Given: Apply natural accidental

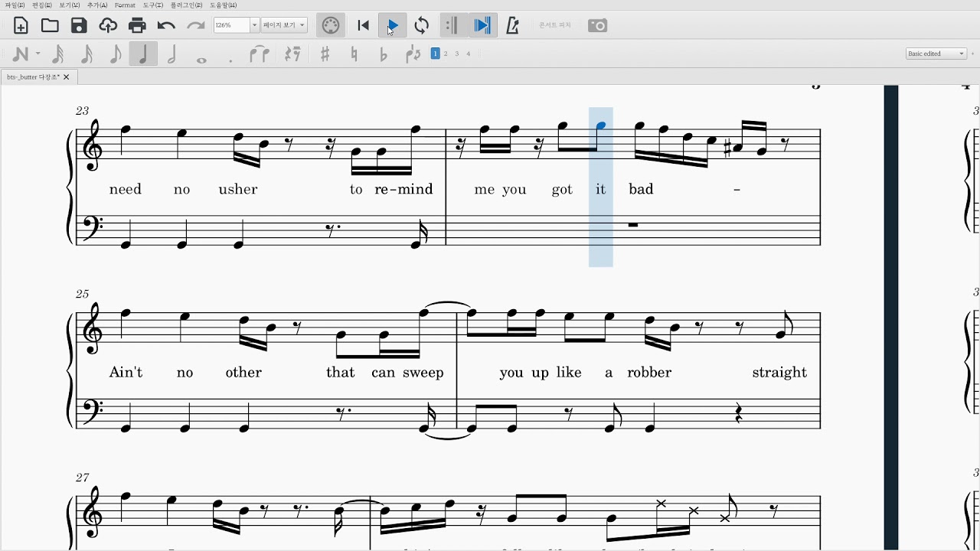Looking at the screenshot, I should 354,54.
